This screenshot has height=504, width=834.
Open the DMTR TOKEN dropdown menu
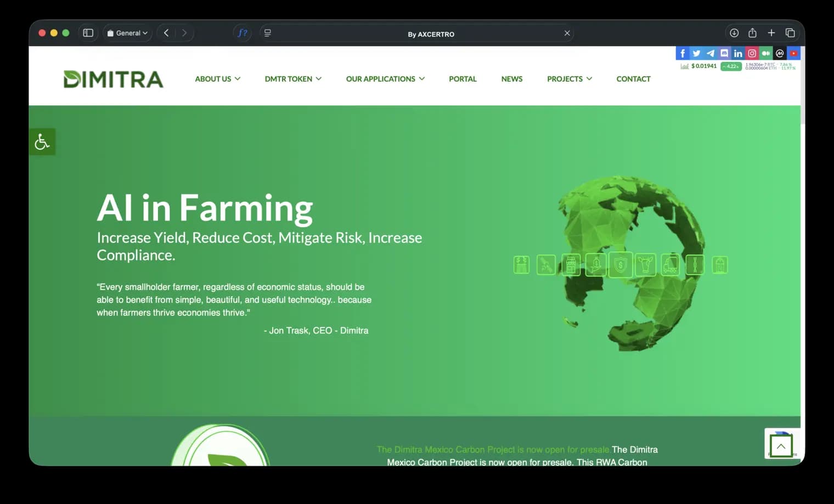click(292, 79)
